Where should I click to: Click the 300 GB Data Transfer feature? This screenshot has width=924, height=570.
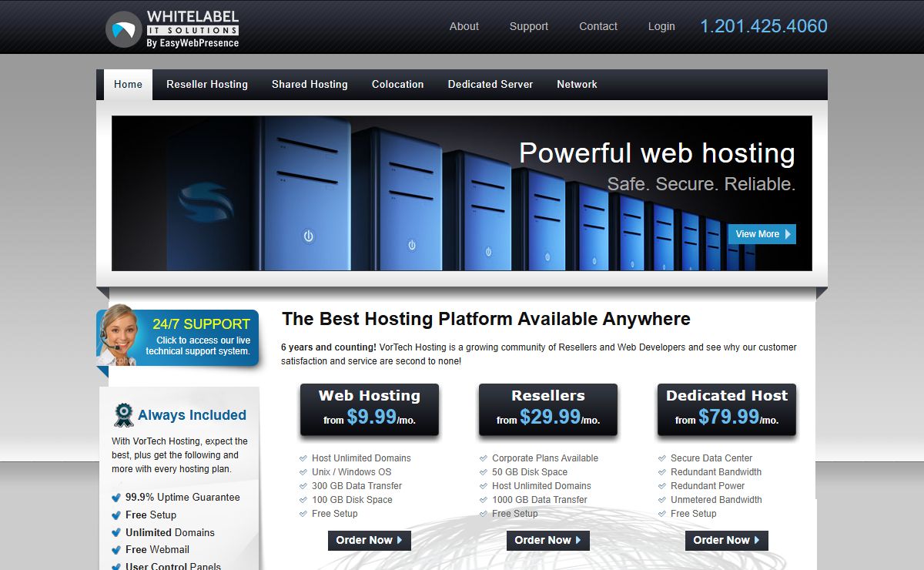pos(357,486)
